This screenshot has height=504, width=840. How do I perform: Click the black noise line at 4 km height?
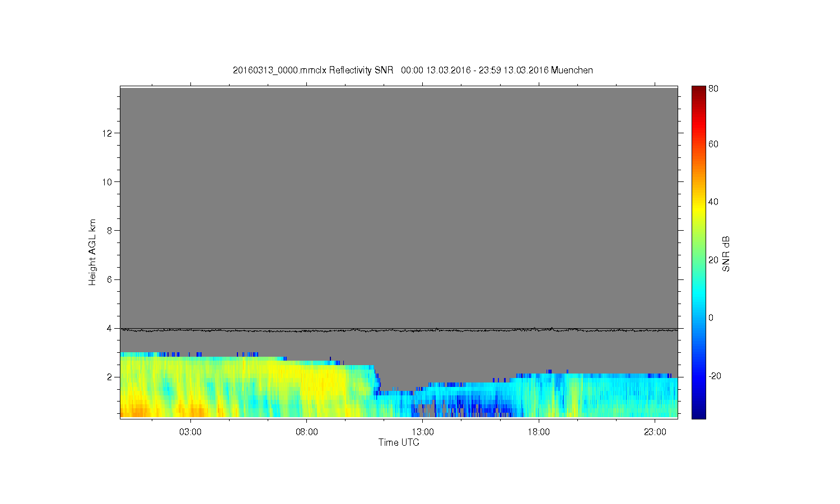(399, 330)
